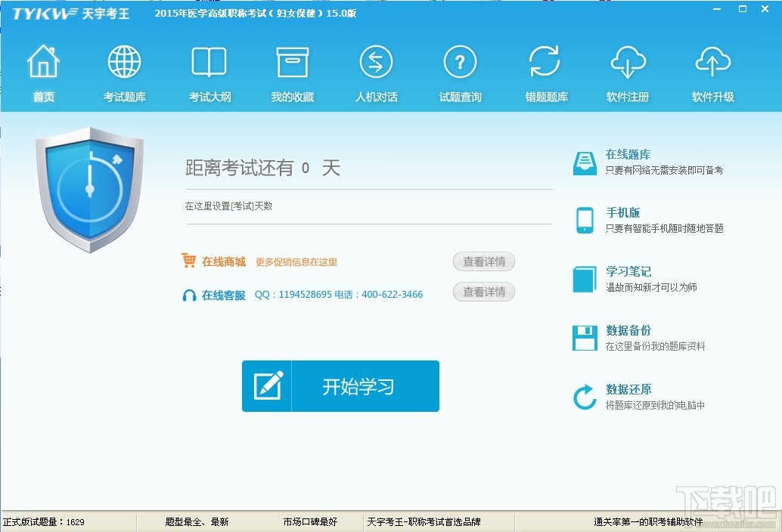The width and height of the screenshot is (782, 532).
Task: Open the 考试大纲 book icon
Action: tap(209, 62)
